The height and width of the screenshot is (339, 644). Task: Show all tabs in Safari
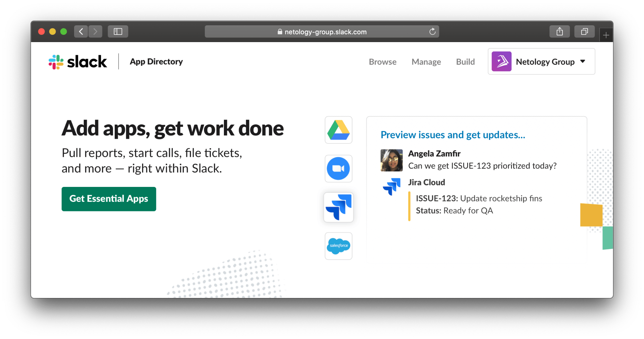[x=584, y=31]
